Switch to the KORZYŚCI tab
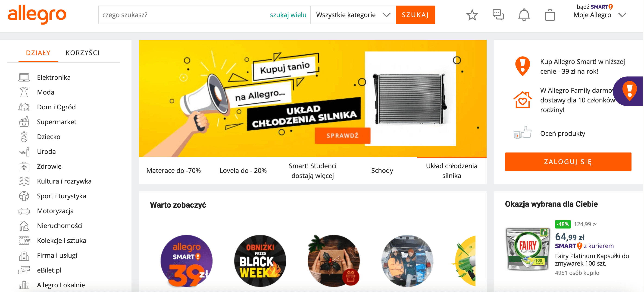The width and height of the screenshot is (644, 292). click(x=82, y=53)
